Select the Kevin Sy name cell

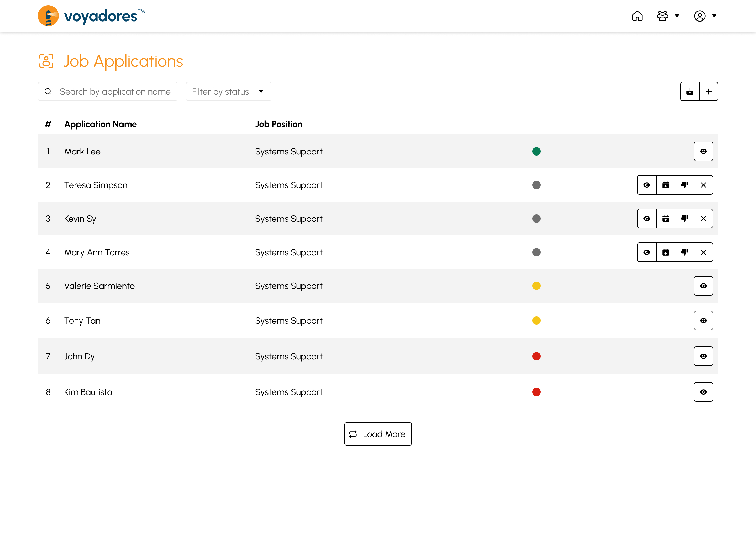tap(80, 219)
